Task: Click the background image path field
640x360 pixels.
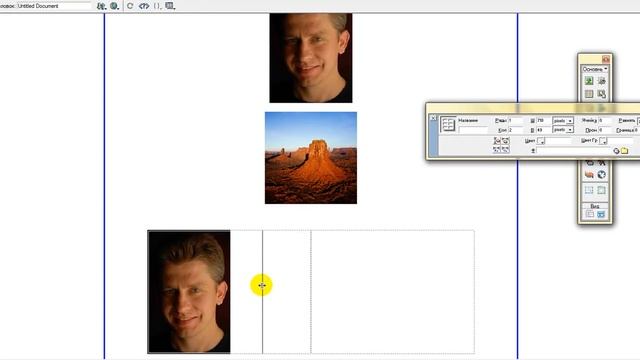Action: click(x=574, y=151)
